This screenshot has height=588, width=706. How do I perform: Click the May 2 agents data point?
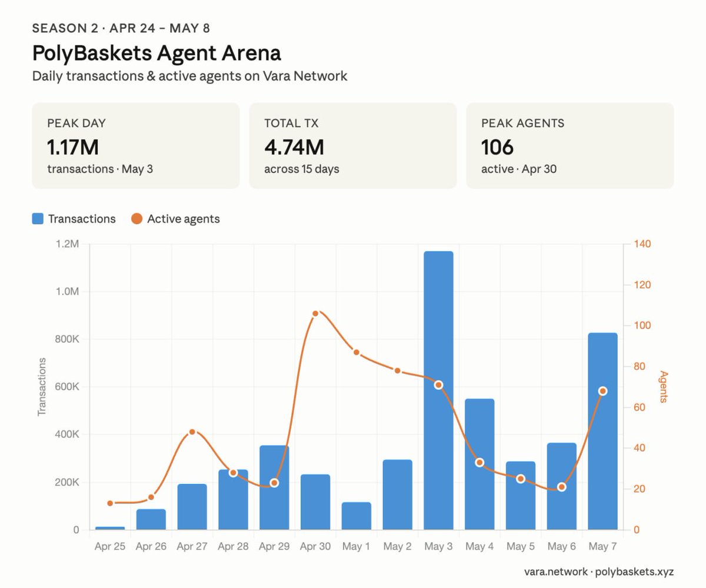[x=397, y=370]
